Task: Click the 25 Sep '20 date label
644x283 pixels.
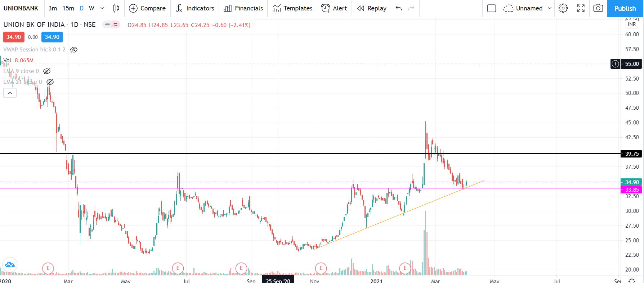Action: pyautogui.click(x=278, y=280)
